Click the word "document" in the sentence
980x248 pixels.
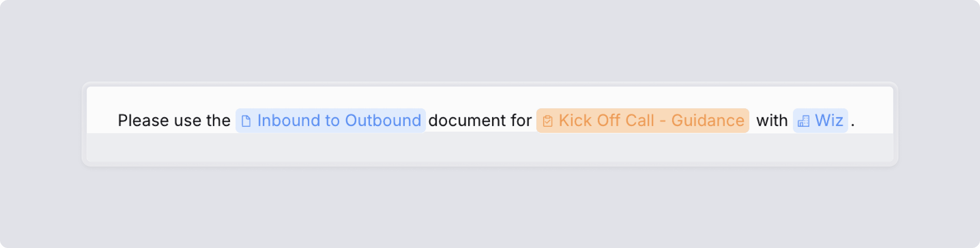(x=467, y=120)
